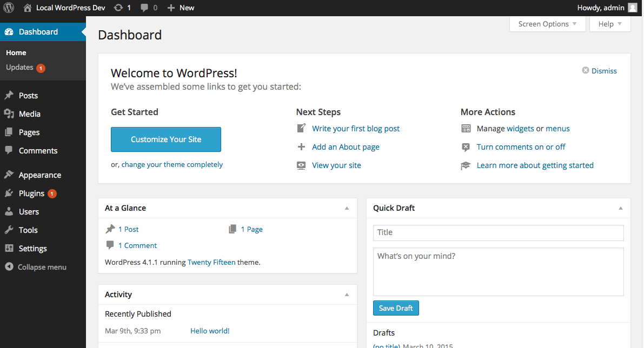
Task: Toggle the Activity widget arrow
Action: 347,295
